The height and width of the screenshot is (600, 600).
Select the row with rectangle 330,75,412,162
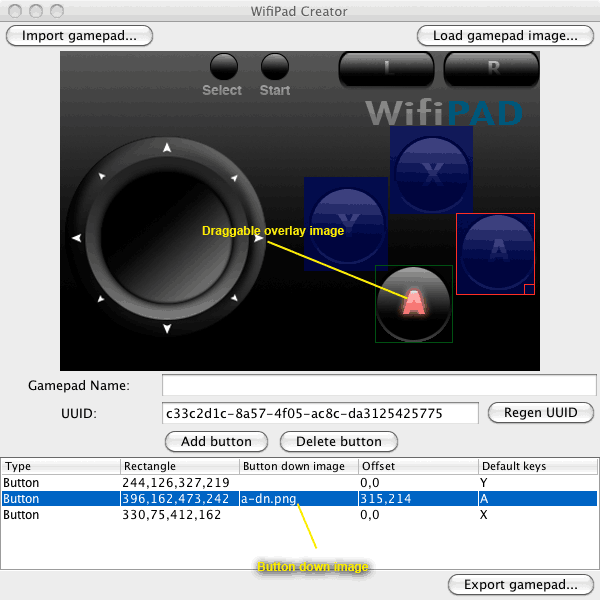299,515
